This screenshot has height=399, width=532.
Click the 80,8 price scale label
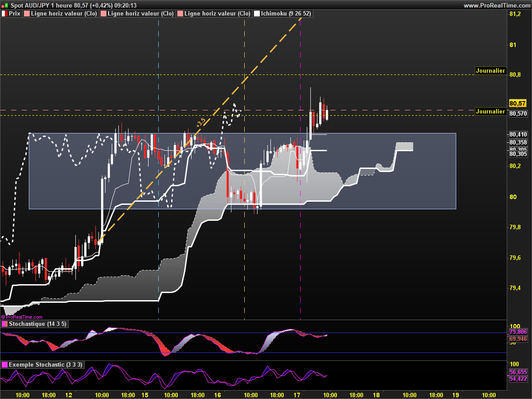coord(515,75)
